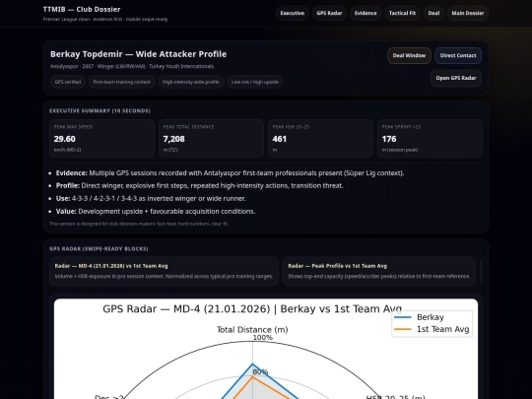Select the Deal nav pill
The image size is (532, 399).
coord(433,13)
